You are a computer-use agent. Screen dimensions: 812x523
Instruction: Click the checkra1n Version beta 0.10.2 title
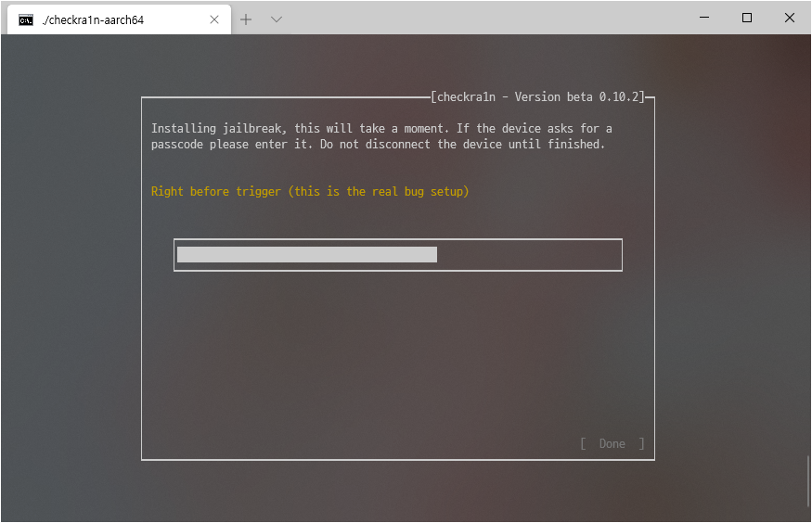538,96
